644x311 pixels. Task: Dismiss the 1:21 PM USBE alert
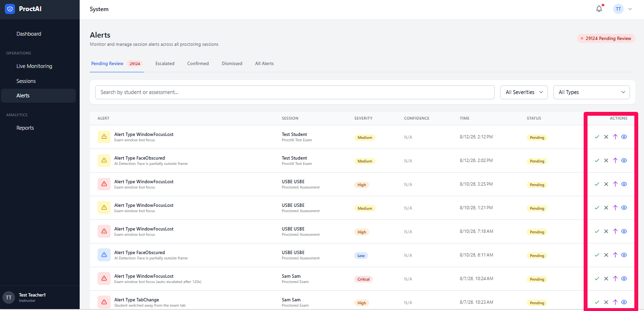[606, 208]
